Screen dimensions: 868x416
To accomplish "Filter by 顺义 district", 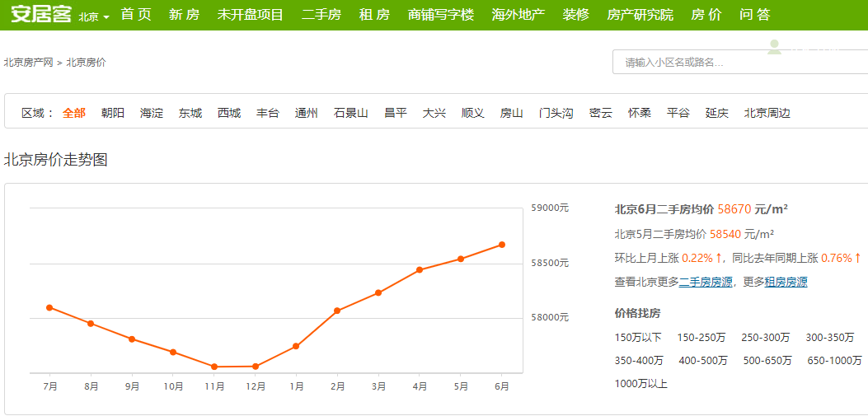I will [473, 114].
